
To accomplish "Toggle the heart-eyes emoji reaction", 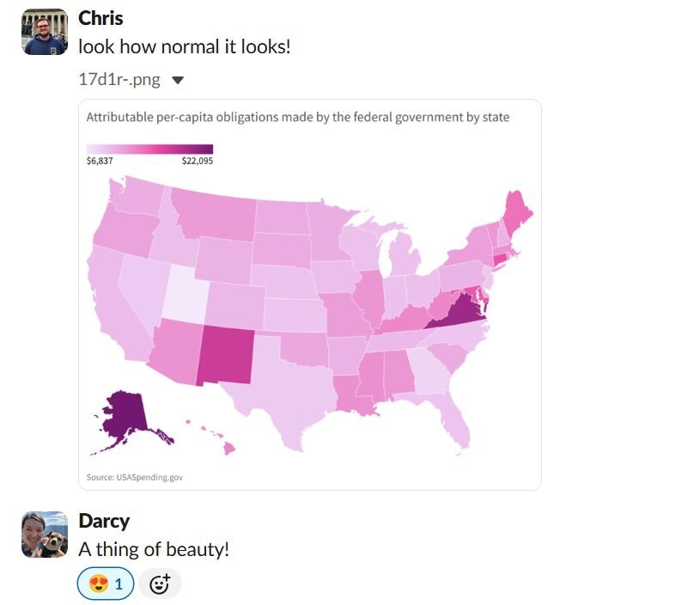I will click(x=106, y=584).
